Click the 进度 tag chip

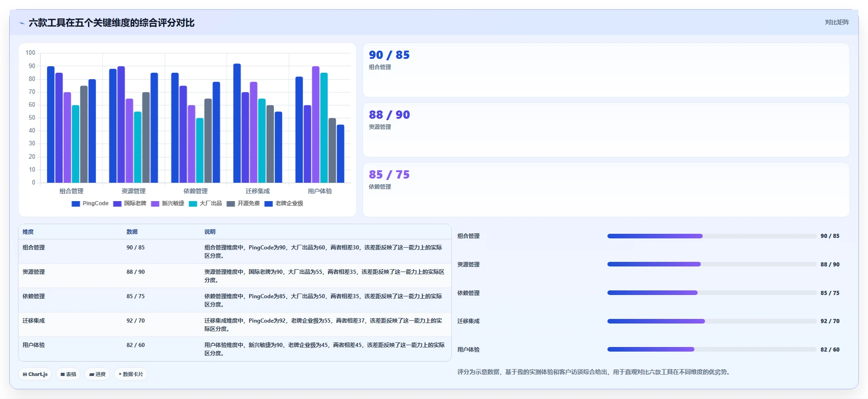[x=97, y=374]
